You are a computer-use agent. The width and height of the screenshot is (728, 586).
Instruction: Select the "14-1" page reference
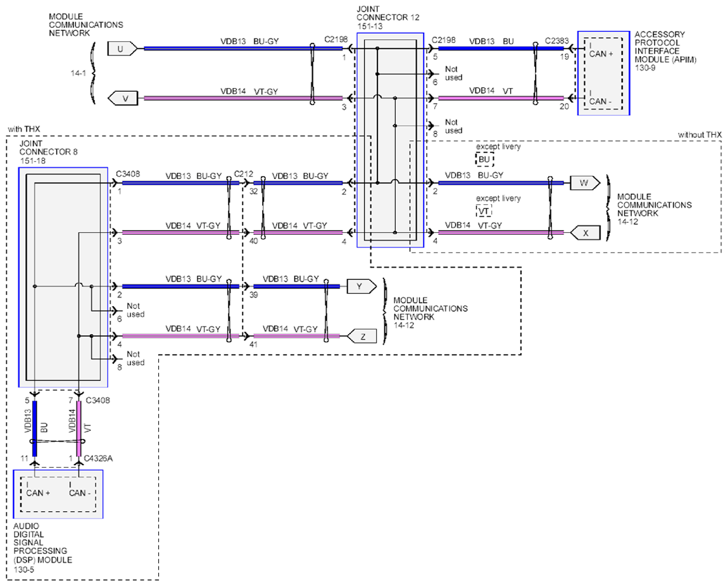(78, 73)
